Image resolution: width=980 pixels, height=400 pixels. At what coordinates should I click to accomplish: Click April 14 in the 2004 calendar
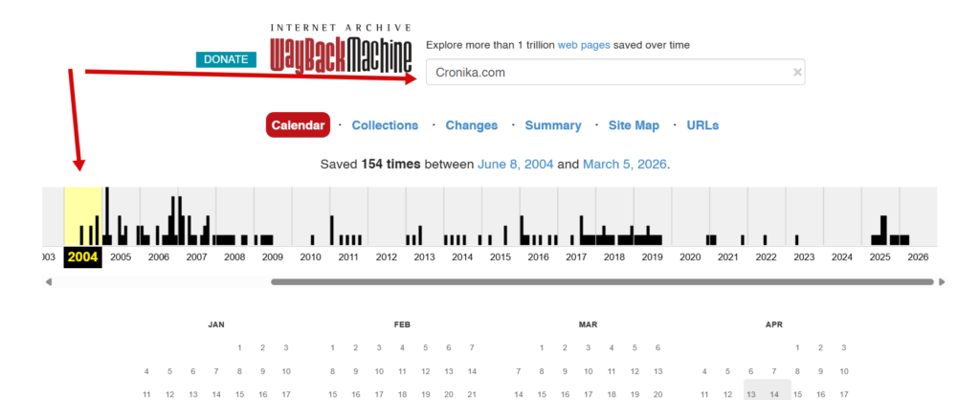[774, 394]
